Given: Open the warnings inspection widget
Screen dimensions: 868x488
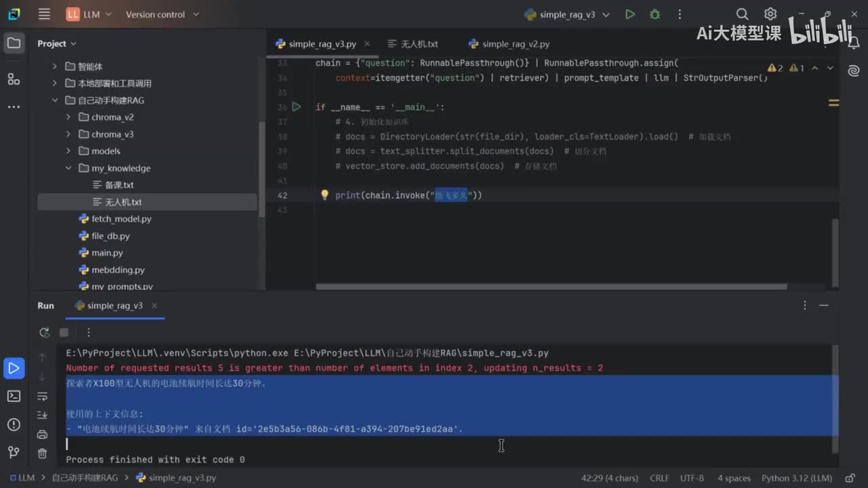Looking at the screenshot, I should point(787,68).
